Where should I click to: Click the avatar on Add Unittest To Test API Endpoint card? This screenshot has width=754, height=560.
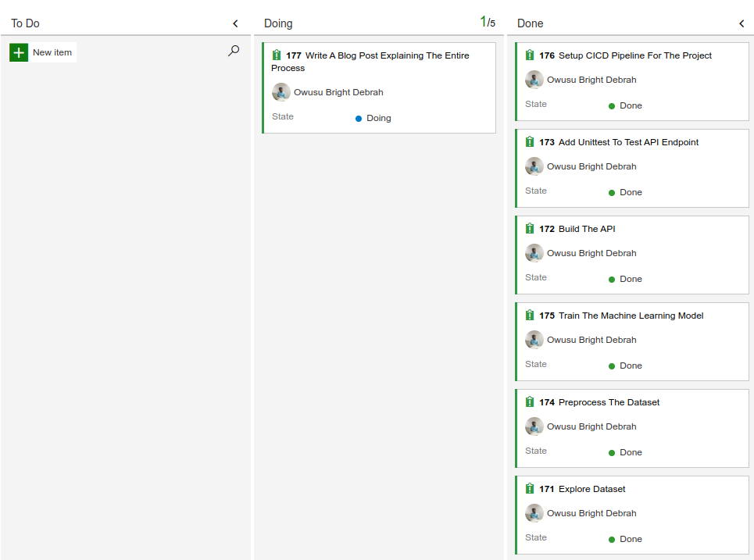(534, 166)
